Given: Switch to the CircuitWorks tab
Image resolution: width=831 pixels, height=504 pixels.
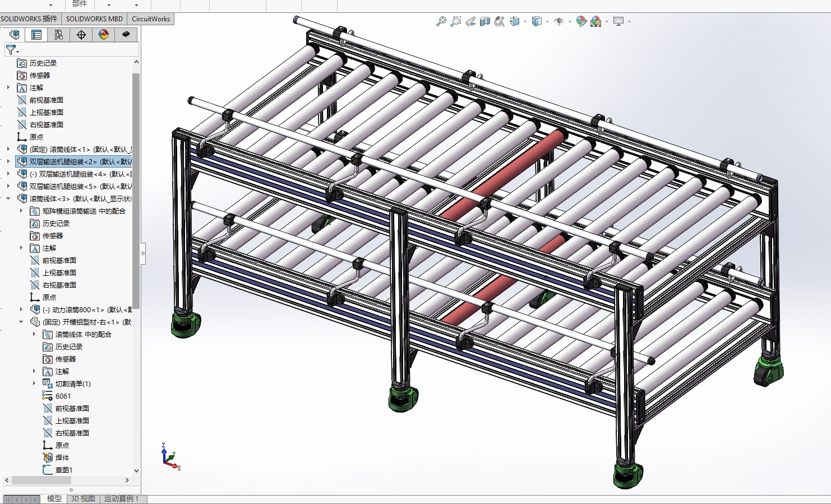Looking at the screenshot, I should point(151,19).
